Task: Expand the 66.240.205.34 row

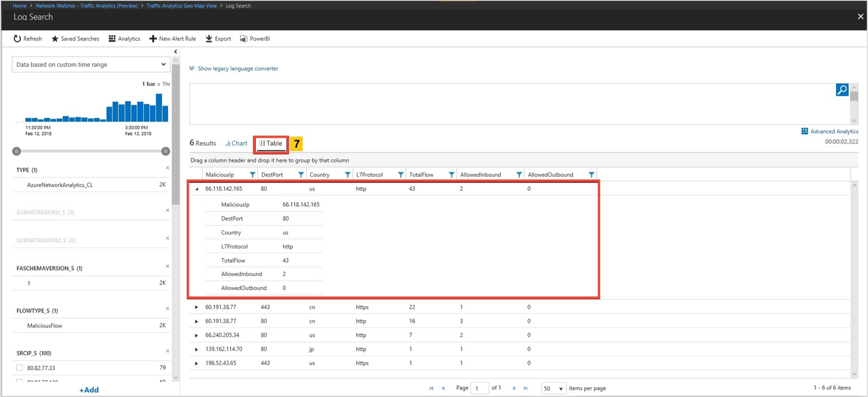Action: (196, 335)
